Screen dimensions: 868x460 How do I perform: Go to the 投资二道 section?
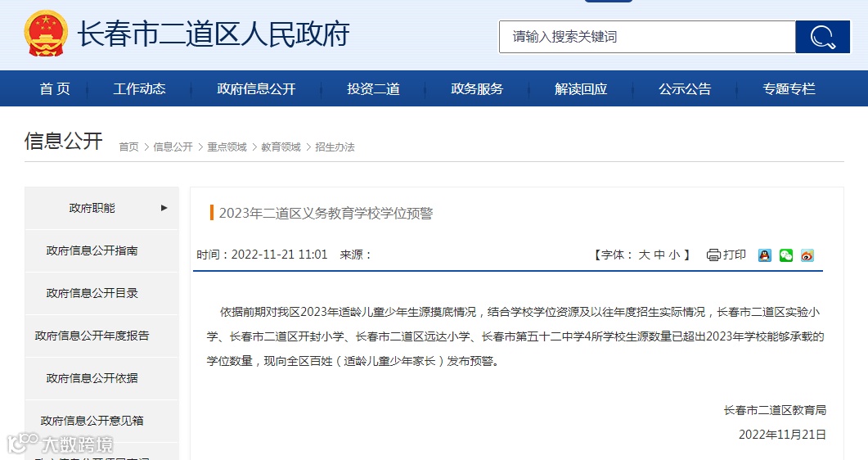[373, 88]
